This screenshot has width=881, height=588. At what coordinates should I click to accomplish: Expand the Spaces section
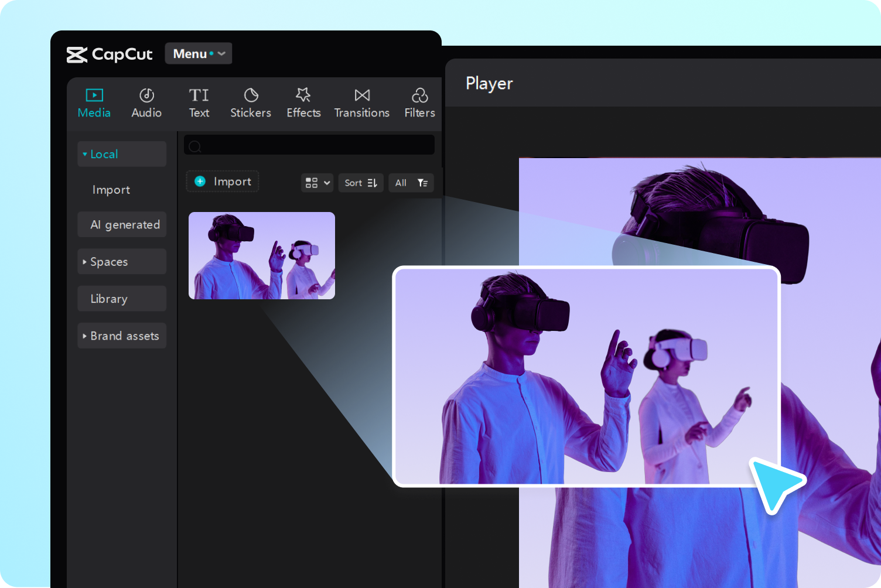110,262
